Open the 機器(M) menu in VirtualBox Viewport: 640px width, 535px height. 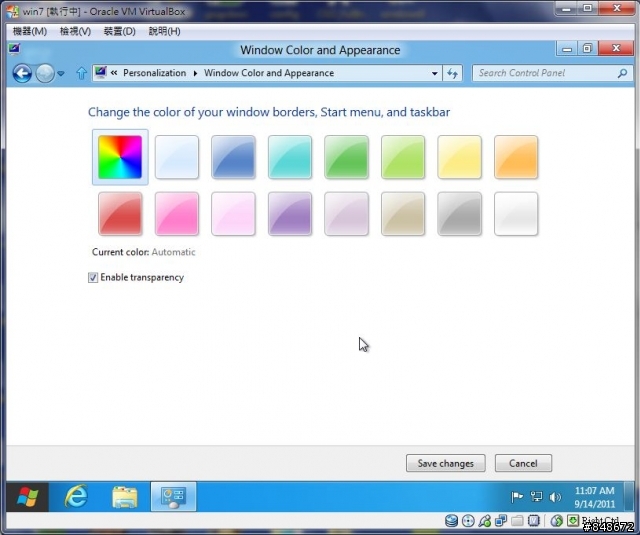coord(30,31)
